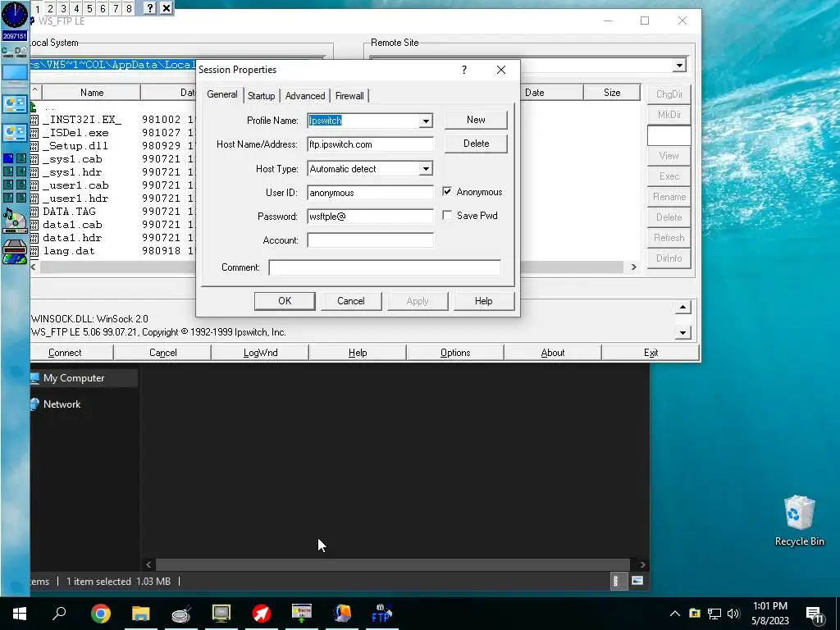Open the WS_FTP icon on the taskbar
The height and width of the screenshot is (630, 840).
[382, 614]
